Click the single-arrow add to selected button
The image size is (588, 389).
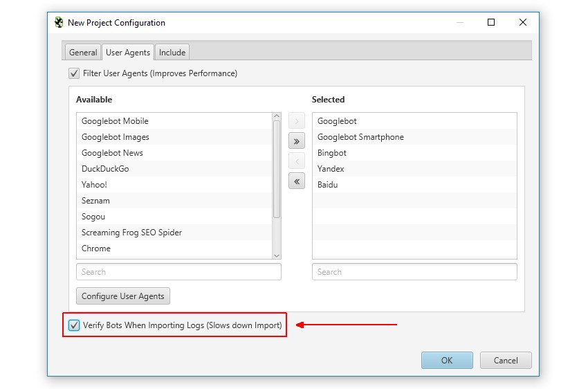(296, 122)
